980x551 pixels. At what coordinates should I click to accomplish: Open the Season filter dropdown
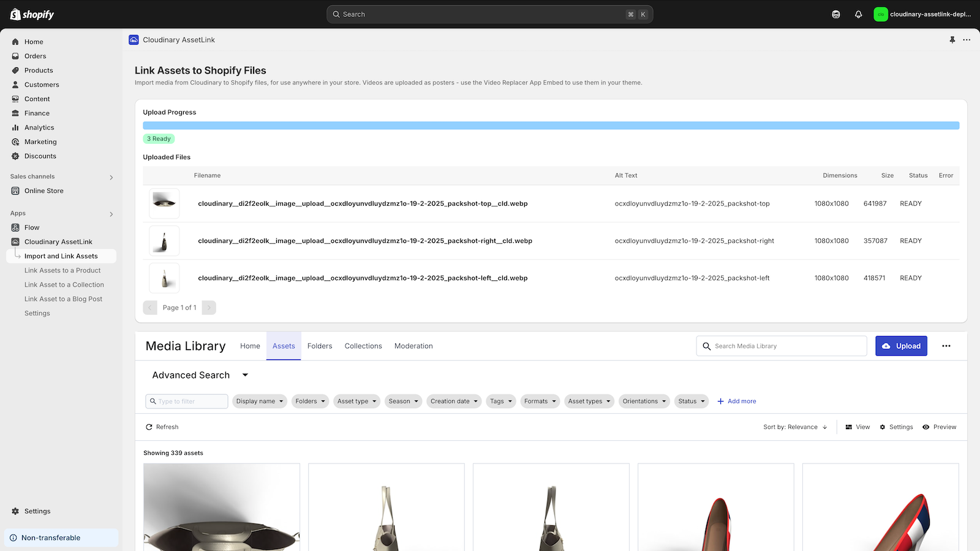(x=403, y=401)
